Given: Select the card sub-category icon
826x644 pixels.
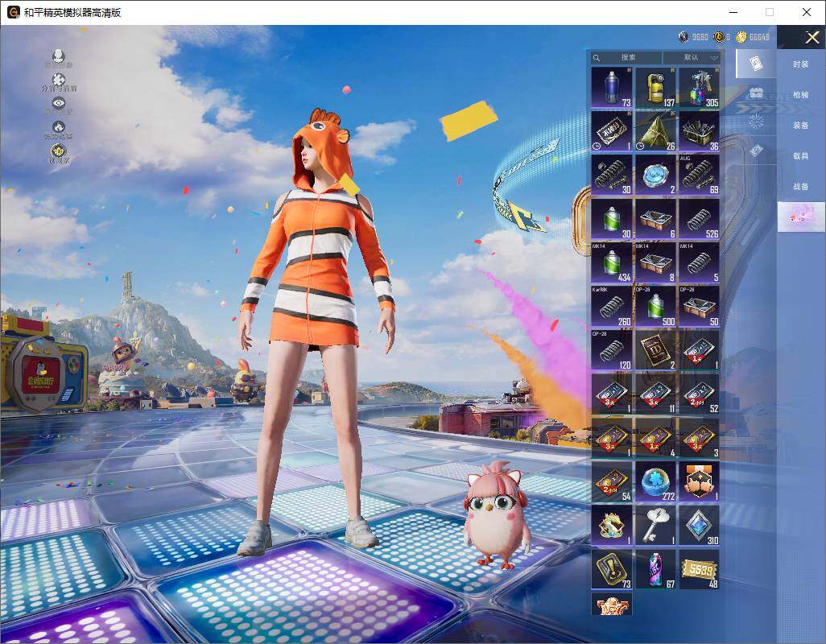Looking at the screenshot, I should pyautogui.click(x=755, y=64).
